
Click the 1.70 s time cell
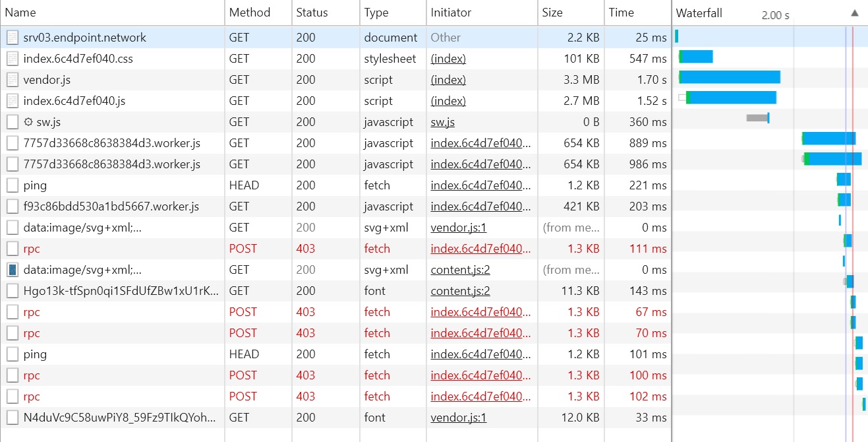coord(637,80)
